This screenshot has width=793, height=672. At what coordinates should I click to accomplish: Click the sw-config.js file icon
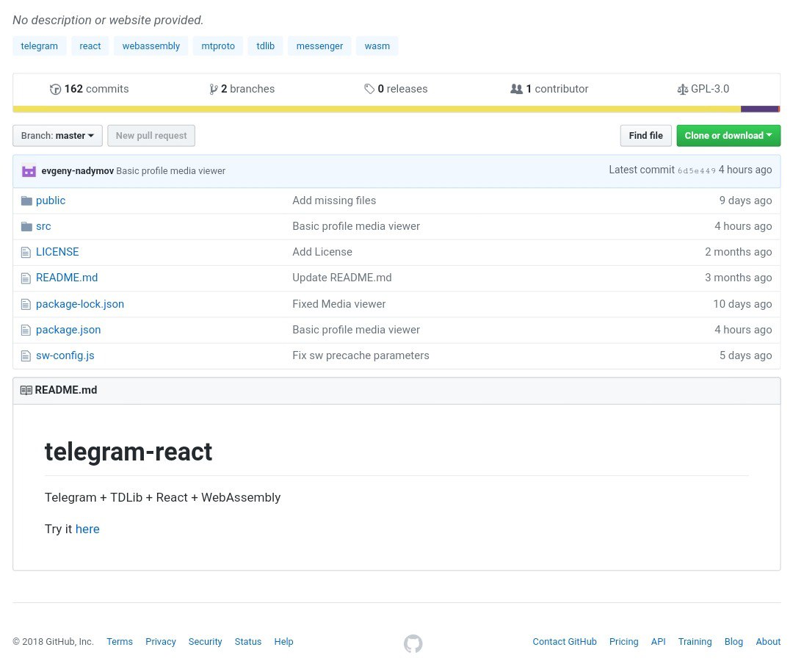pyautogui.click(x=26, y=355)
